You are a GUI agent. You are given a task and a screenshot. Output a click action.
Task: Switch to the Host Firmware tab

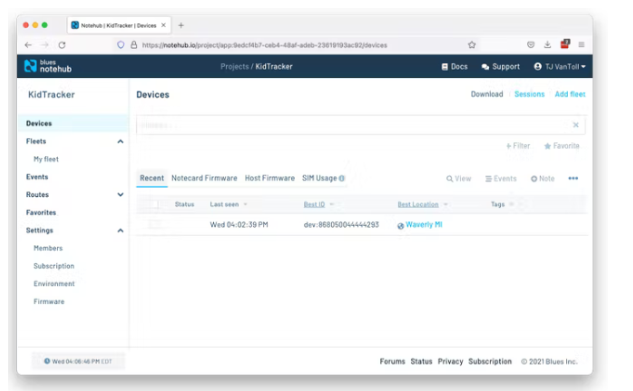click(x=270, y=178)
